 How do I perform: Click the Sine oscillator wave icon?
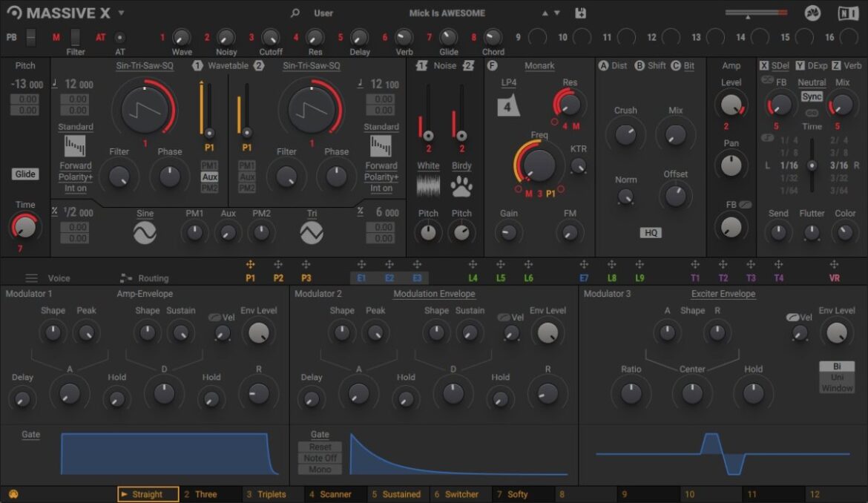coord(145,234)
